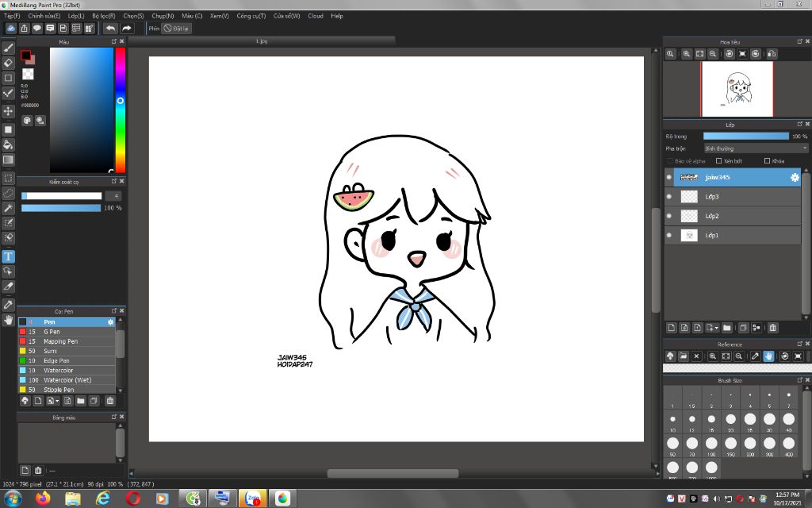Adjust the layer opacity (Độ trong) slider
Viewport: 812px width, 508px height.
[745, 137]
